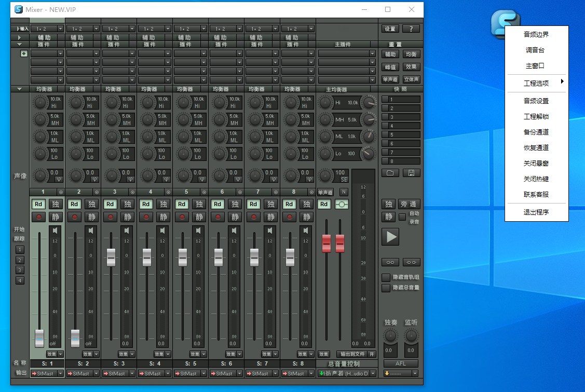585x392 pixels.
Task: Click the 监听 monitor level knob
Action: point(411,336)
